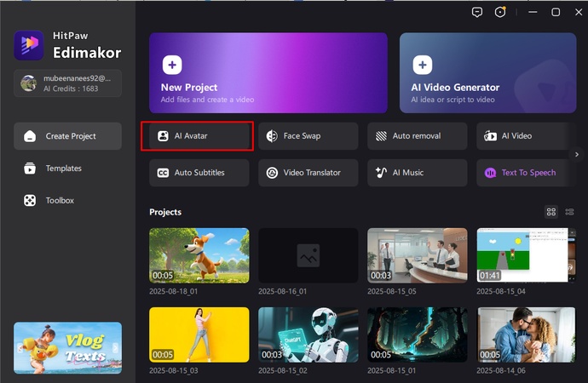Switch projects to list view

[x=569, y=212]
